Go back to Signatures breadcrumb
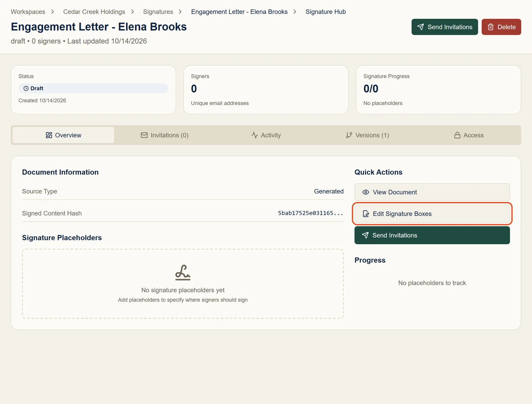This screenshot has width=532, height=404. [x=158, y=12]
